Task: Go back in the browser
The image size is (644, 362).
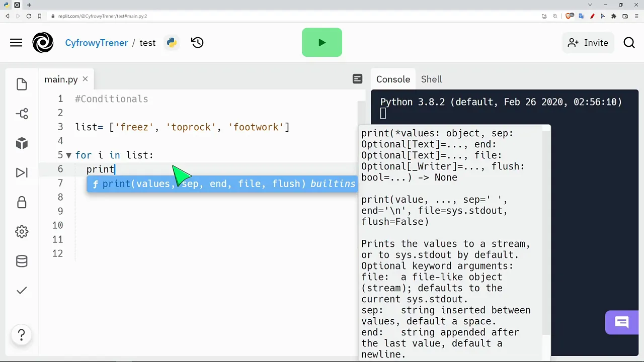Action: click(x=8, y=16)
